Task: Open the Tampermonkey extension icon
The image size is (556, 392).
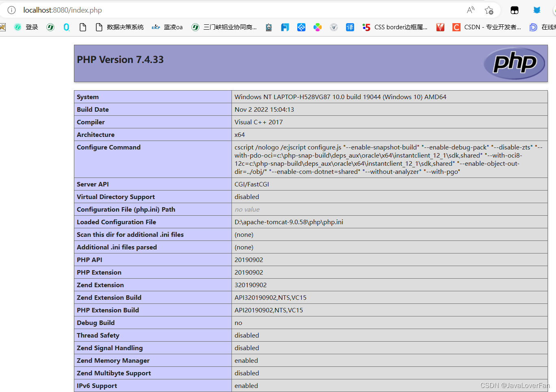Action: [515, 10]
